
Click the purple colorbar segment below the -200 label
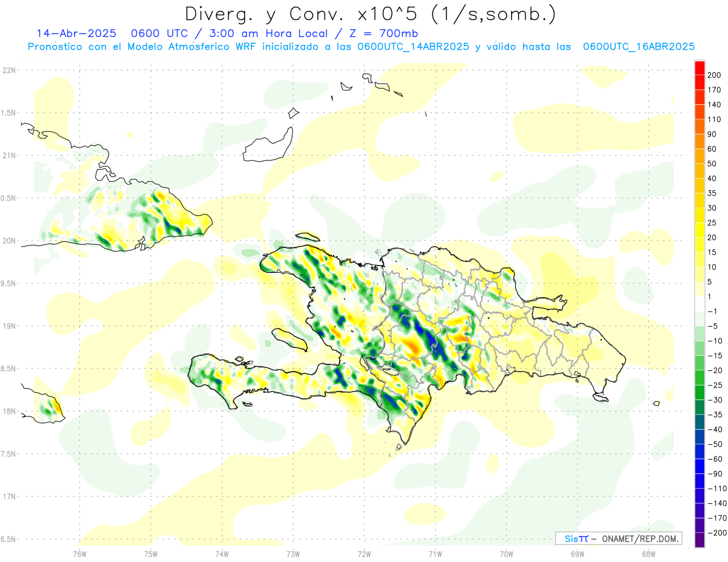point(699,540)
